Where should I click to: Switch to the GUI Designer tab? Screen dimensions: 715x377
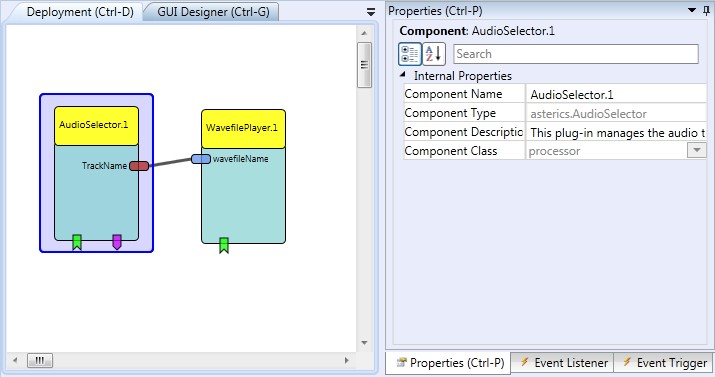[x=213, y=12]
